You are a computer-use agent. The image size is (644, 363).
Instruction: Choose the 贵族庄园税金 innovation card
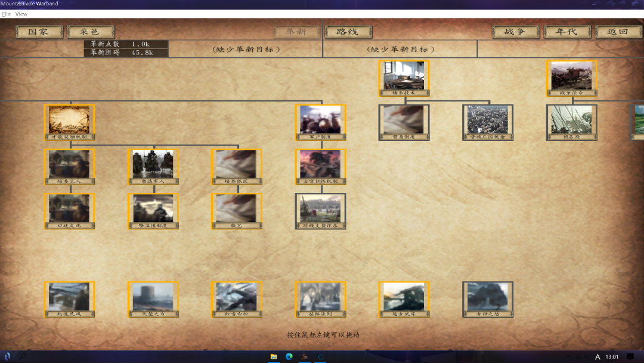pyautogui.click(x=488, y=122)
